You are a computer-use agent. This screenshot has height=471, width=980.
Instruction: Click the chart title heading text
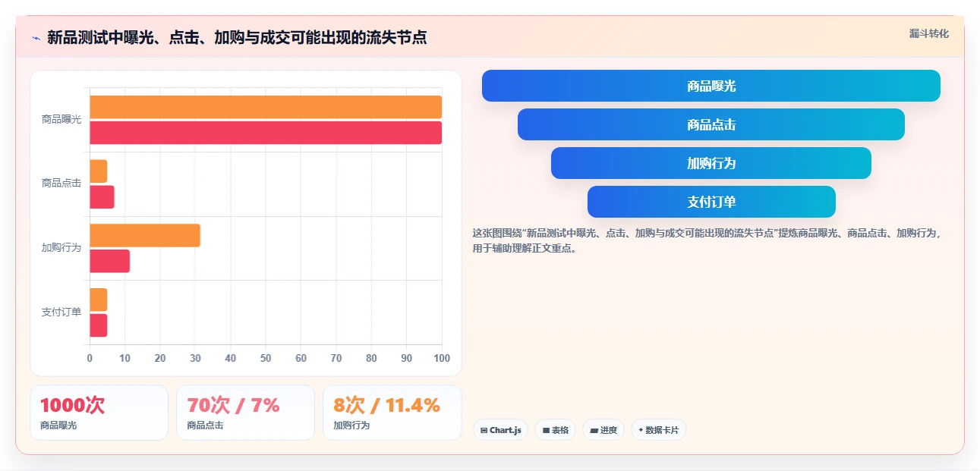tap(237, 38)
